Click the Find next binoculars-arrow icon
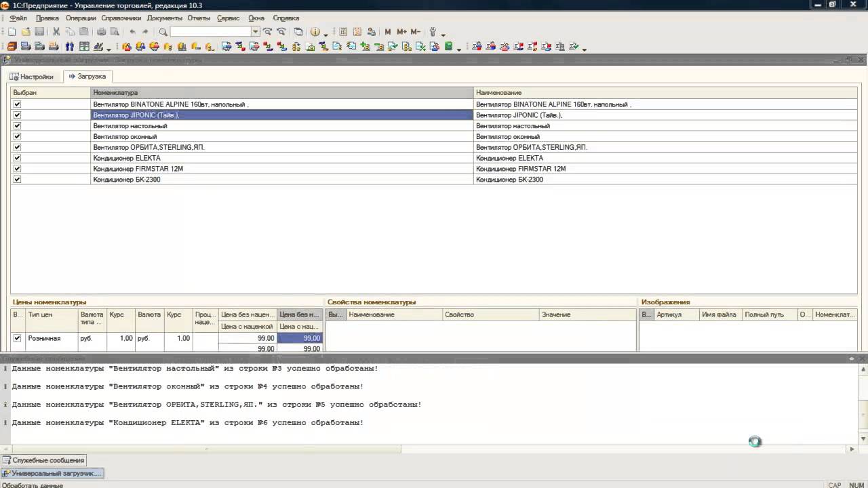 pos(268,32)
